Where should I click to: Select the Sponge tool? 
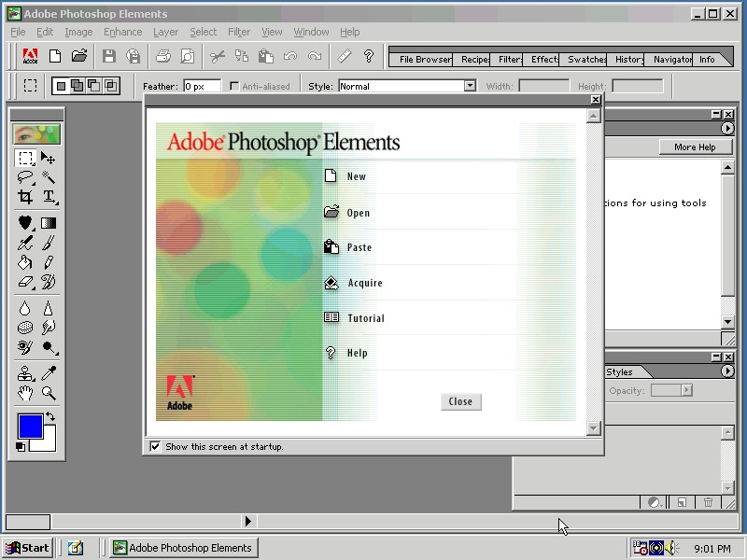click(25, 328)
